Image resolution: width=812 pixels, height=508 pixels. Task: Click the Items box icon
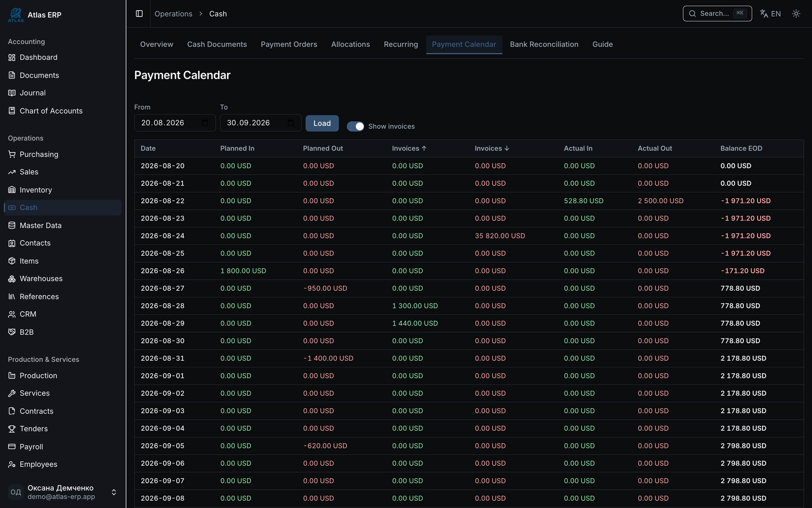coord(12,261)
